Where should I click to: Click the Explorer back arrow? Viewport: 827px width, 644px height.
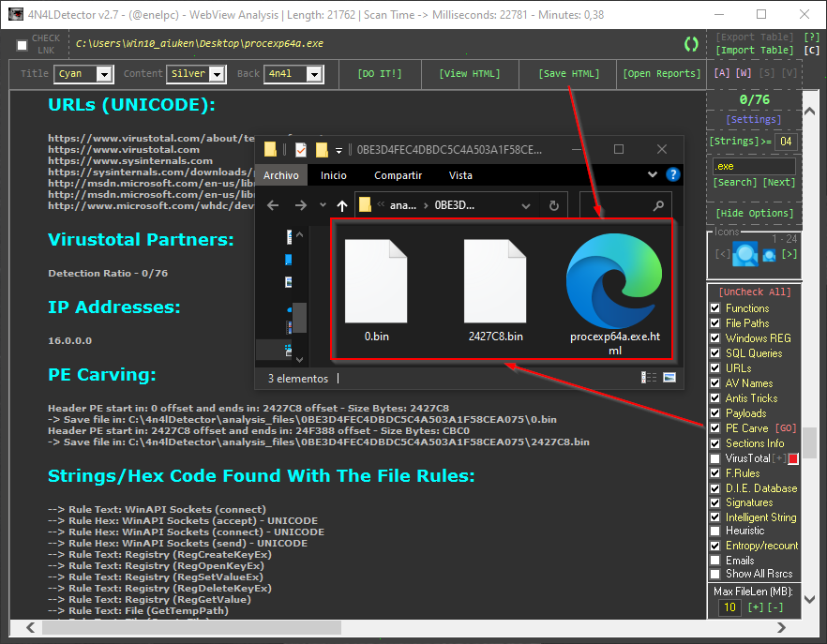[x=273, y=205]
